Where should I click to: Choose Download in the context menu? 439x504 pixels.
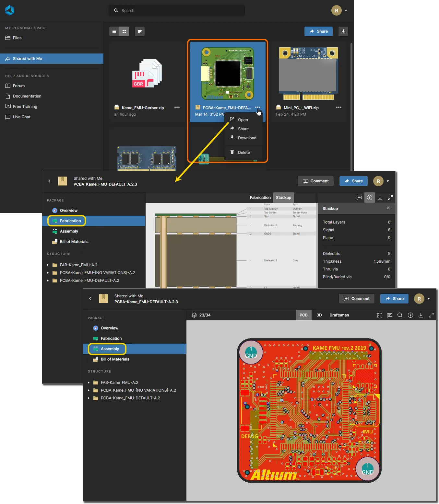tap(247, 138)
